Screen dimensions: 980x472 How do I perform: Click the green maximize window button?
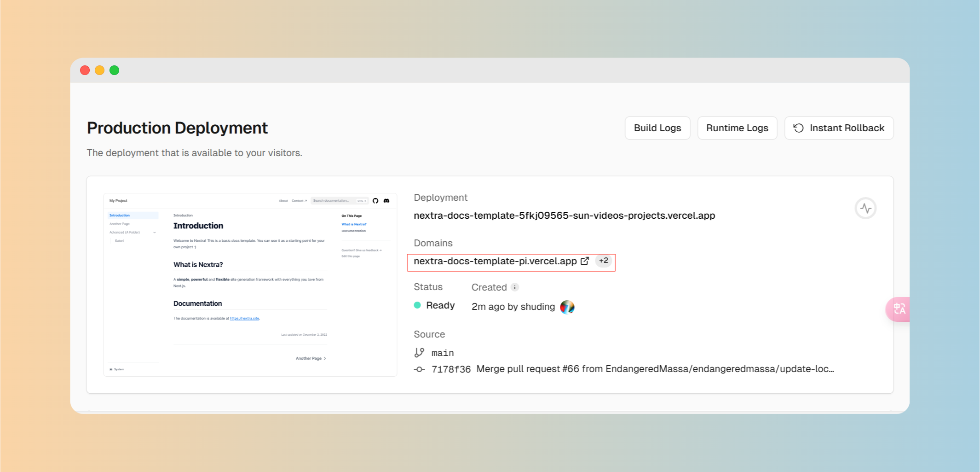(x=114, y=70)
